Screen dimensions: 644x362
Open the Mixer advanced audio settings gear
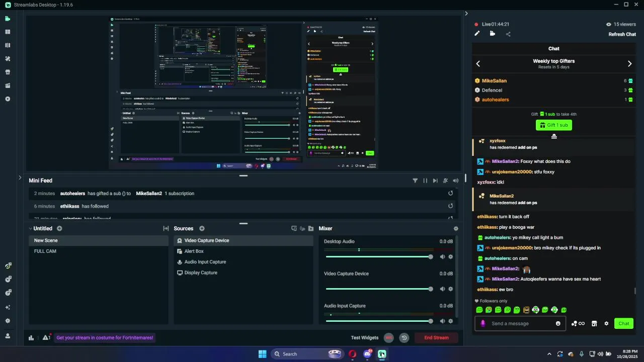point(456,228)
